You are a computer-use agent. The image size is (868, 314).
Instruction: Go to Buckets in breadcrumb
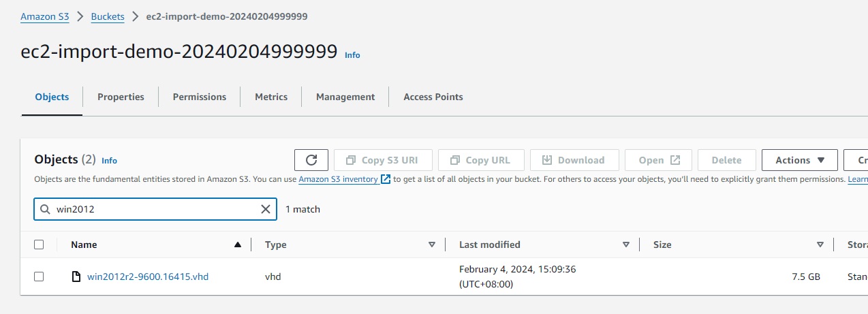click(108, 16)
